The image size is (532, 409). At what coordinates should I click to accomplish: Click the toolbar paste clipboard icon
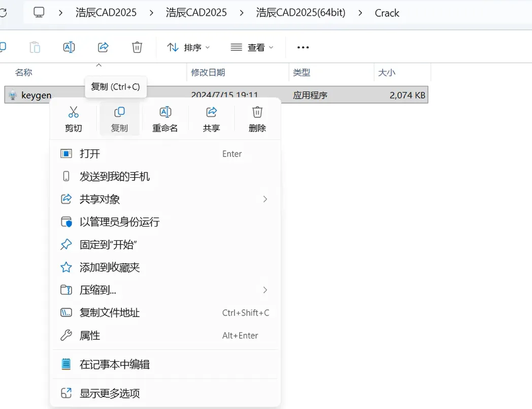35,47
